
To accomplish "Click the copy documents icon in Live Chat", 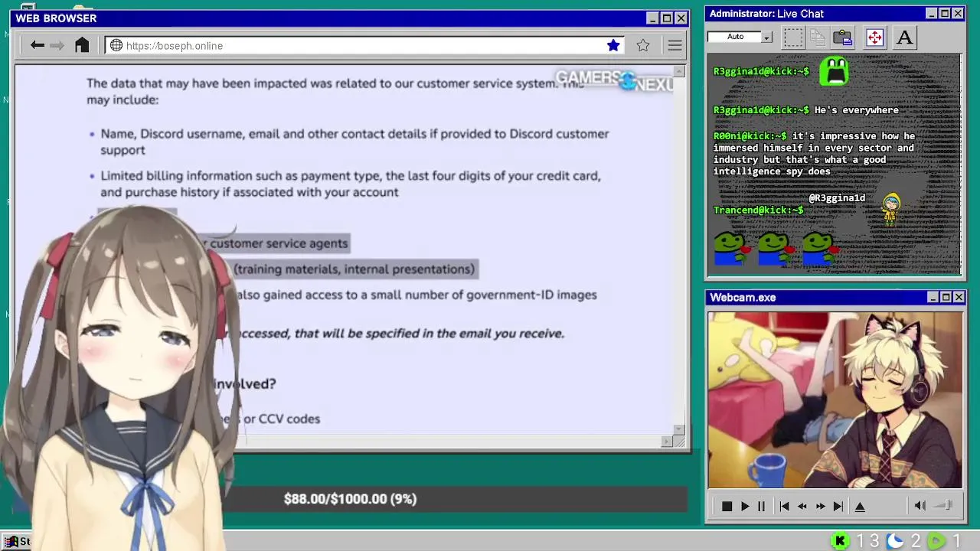I will (x=818, y=37).
